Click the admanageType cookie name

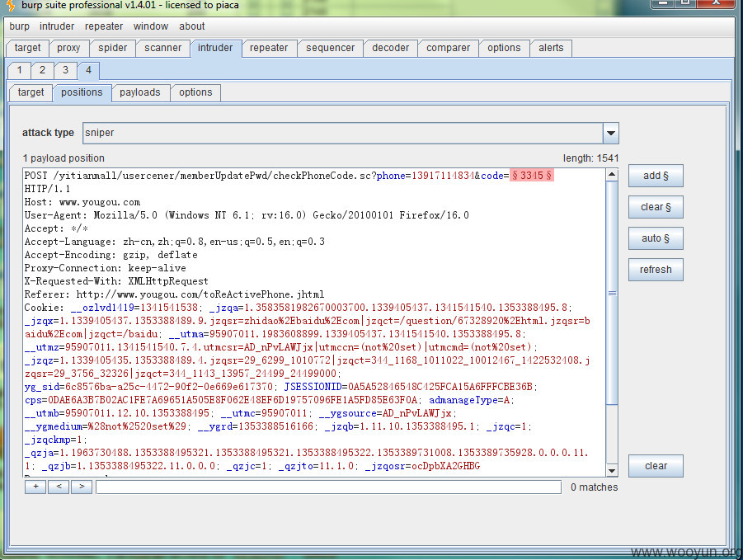(463, 400)
